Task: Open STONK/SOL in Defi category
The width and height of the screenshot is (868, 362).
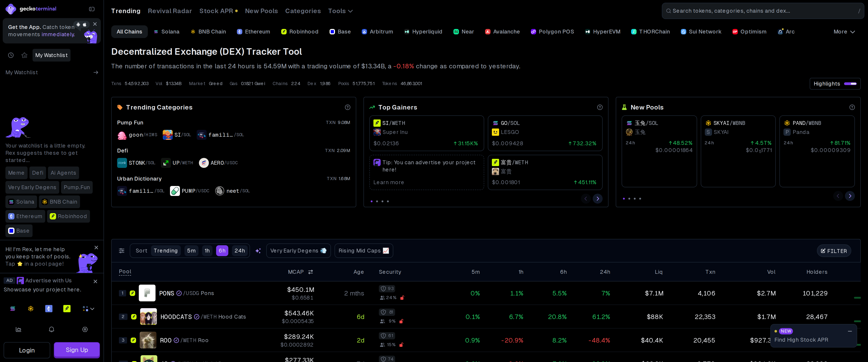Action: point(136,163)
